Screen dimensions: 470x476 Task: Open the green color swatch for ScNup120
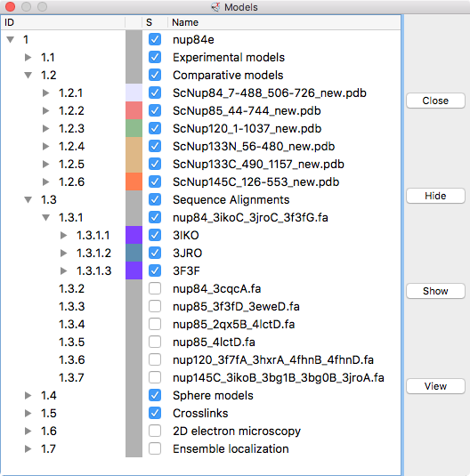(x=134, y=128)
